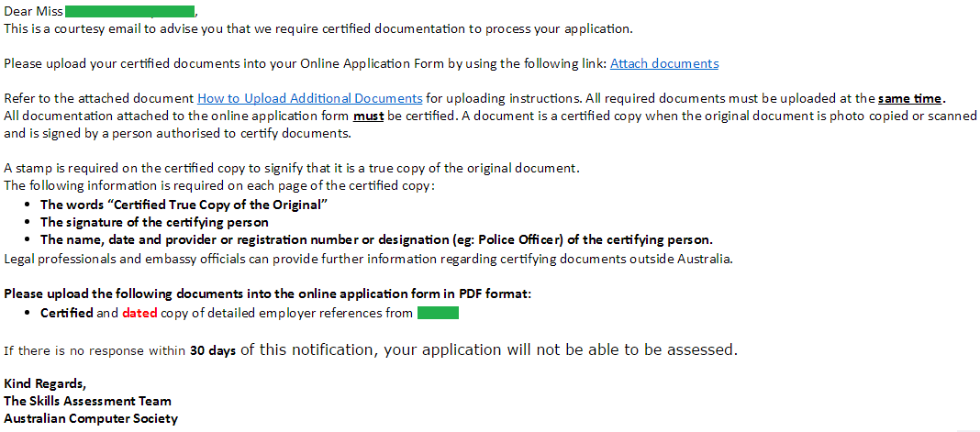980x432 pixels.
Task: Open How to Upload Additional Documents link
Action: (x=309, y=98)
